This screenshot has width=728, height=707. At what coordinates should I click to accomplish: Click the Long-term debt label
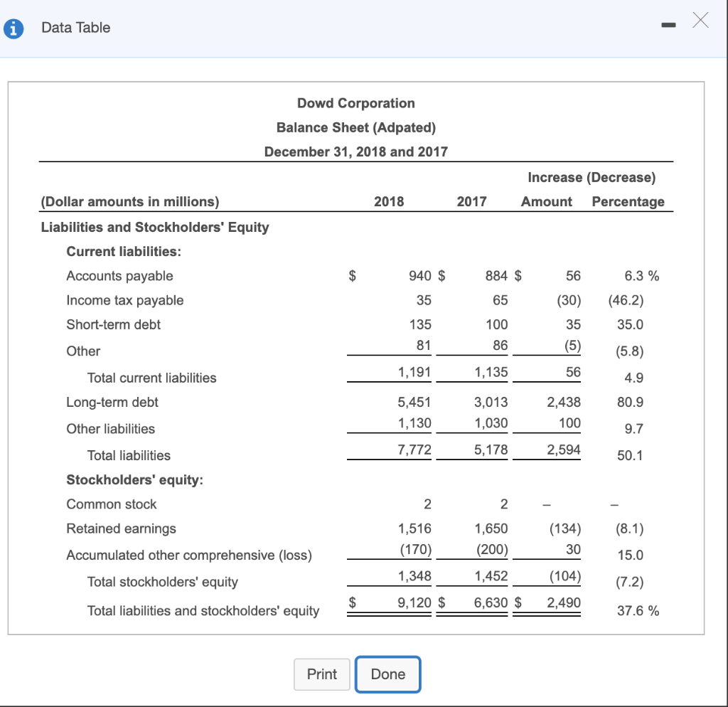(x=112, y=402)
